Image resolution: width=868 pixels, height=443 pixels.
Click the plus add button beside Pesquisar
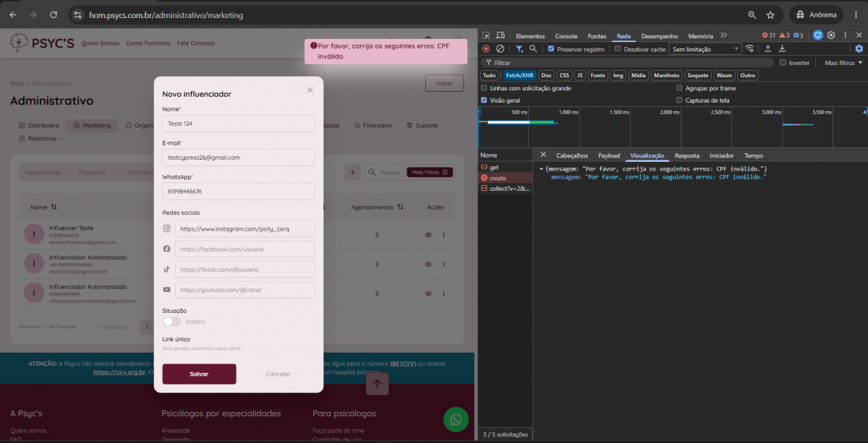[x=353, y=172]
